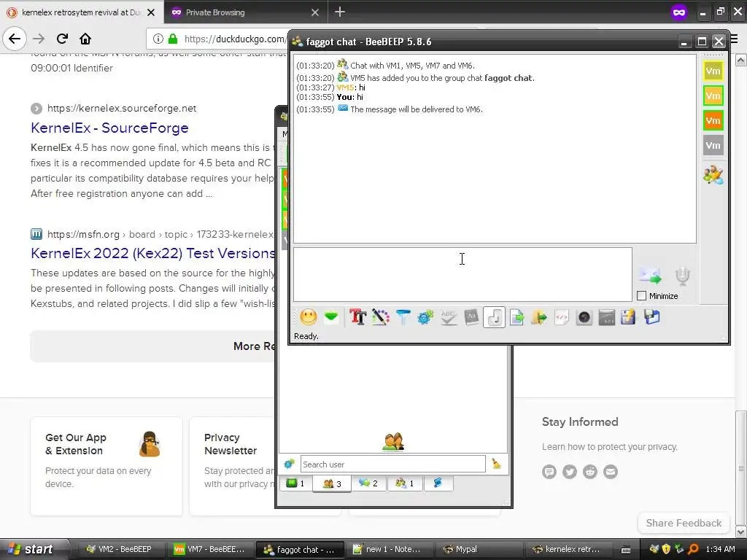Select the topmost yellow Vm avatar in sidebar
Image resolution: width=747 pixels, height=560 pixels.
click(x=713, y=71)
